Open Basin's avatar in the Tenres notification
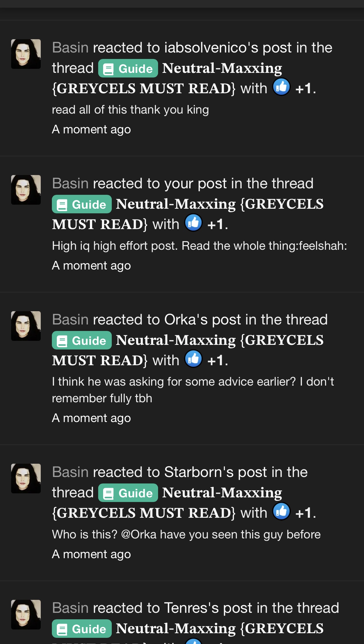Screen dimensions: 364x644 coord(26,615)
